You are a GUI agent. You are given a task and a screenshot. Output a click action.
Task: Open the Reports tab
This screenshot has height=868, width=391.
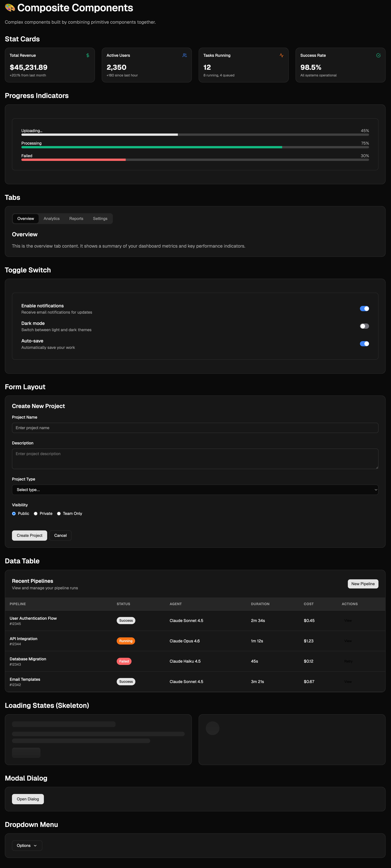pos(76,219)
